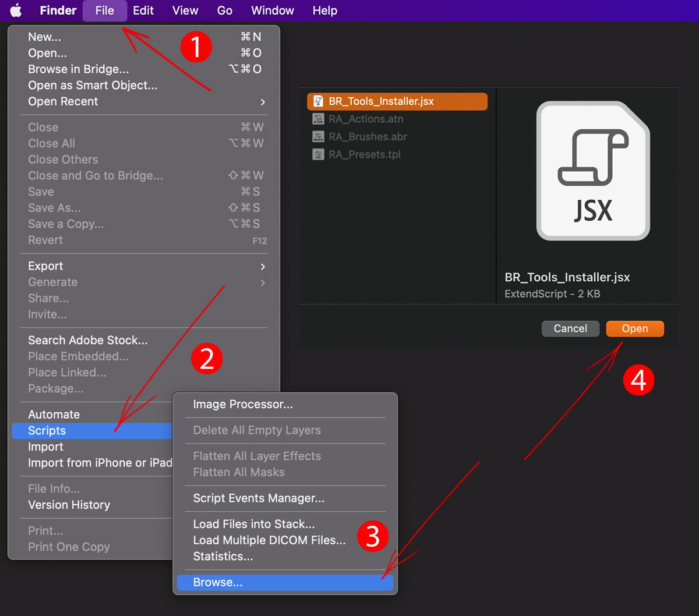Viewport: 699px width, 616px height.
Task: Click the RA_Actions.atn file icon
Action: [318, 119]
